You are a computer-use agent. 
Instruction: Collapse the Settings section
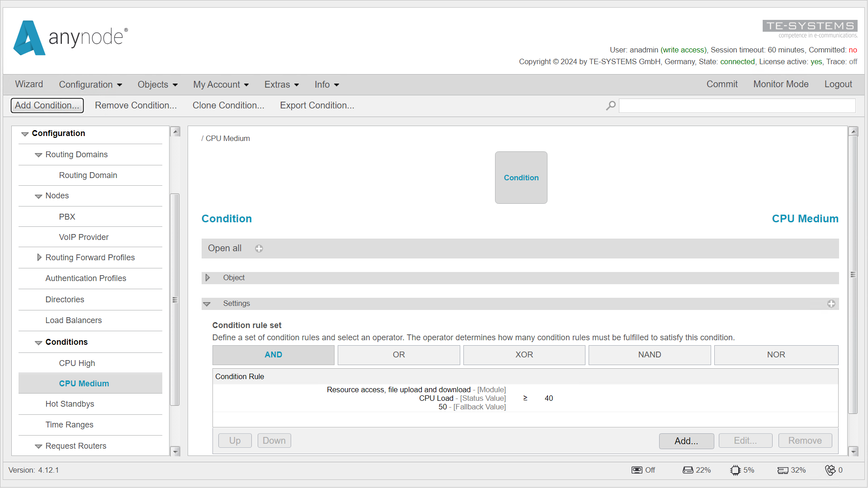208,303
